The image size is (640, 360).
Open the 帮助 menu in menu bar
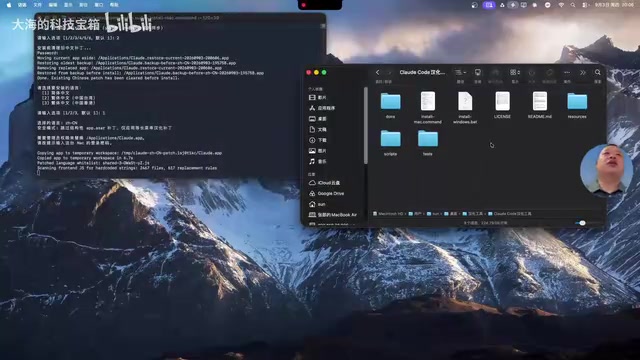tap(114, 5)
